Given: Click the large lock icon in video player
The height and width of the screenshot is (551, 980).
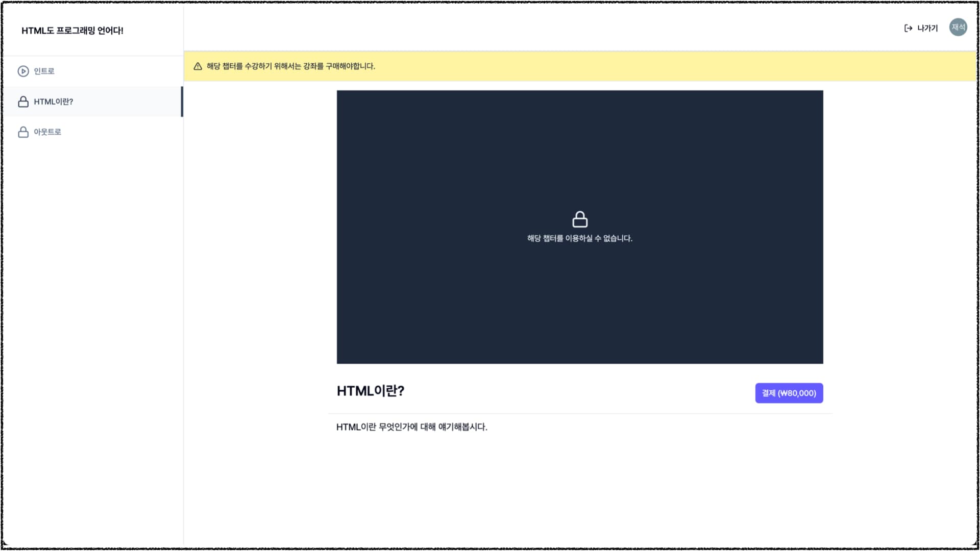Looking at the screenshot, I should [x=580, y=219].
